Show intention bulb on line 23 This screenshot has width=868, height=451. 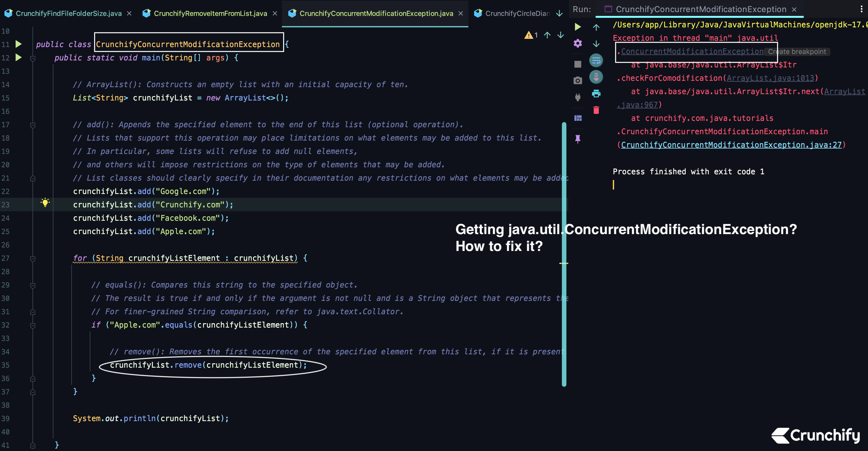[45, 202]
